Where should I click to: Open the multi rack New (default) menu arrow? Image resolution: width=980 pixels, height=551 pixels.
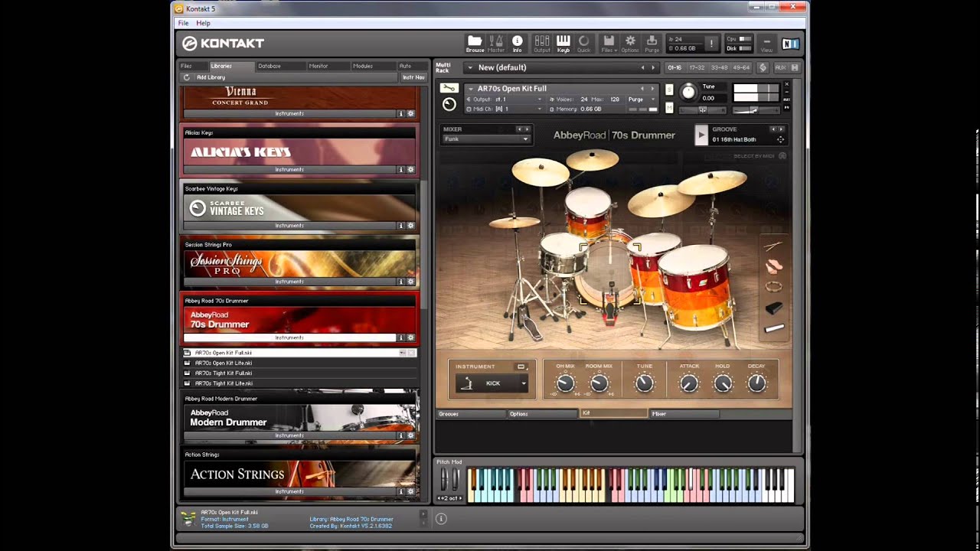469,67
